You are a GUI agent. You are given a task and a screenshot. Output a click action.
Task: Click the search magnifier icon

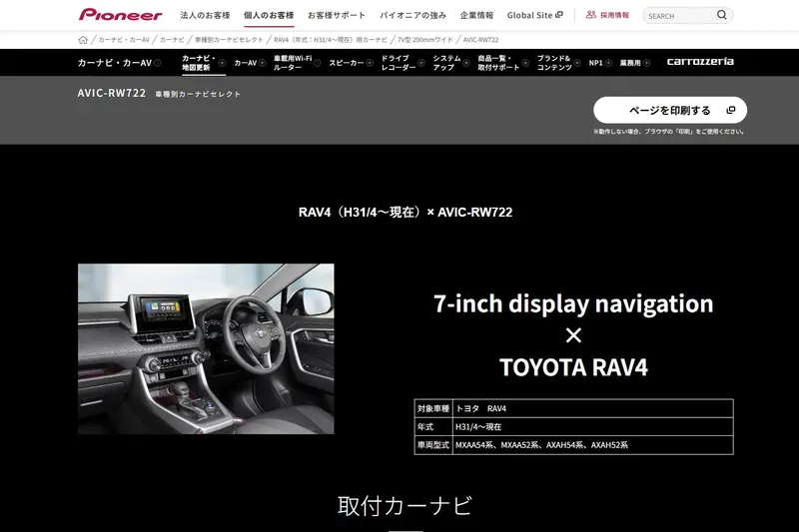pos(721,15)
